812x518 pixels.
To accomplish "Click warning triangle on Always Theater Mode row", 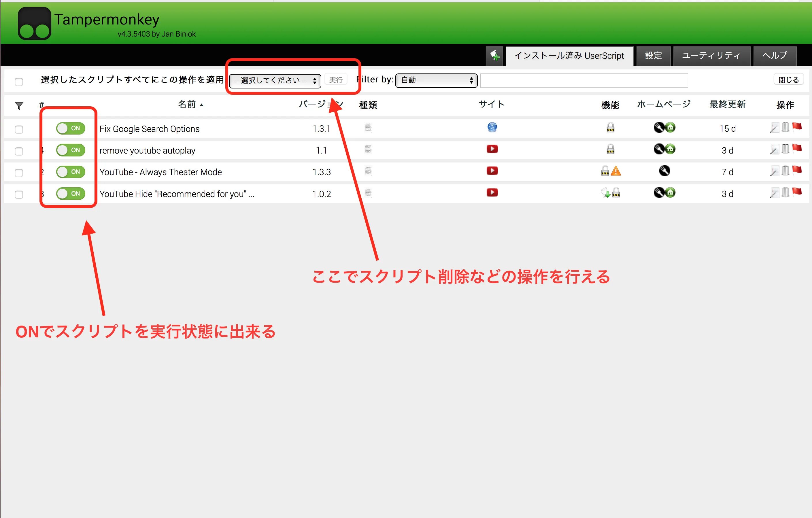I will (616, 171).
